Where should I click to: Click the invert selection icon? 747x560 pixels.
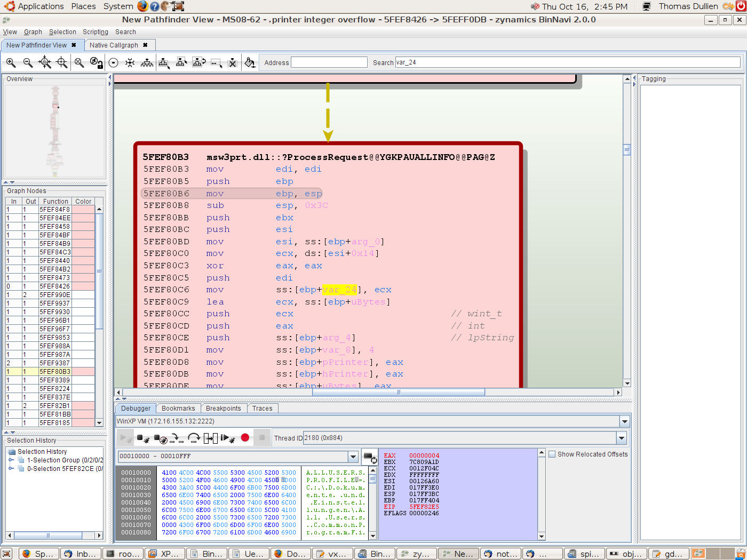(x=199, y=63)
